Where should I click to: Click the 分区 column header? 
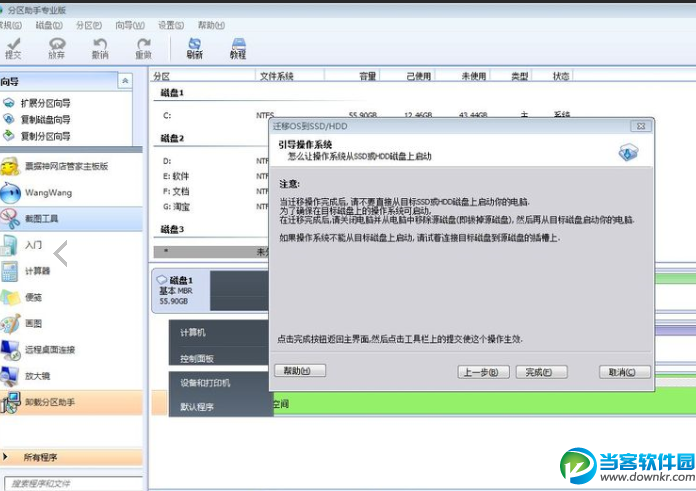click(x=202, y=76)
